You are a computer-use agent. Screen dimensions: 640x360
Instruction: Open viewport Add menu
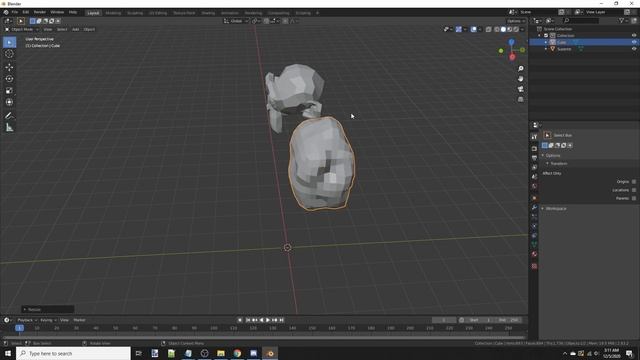[76, 29]
